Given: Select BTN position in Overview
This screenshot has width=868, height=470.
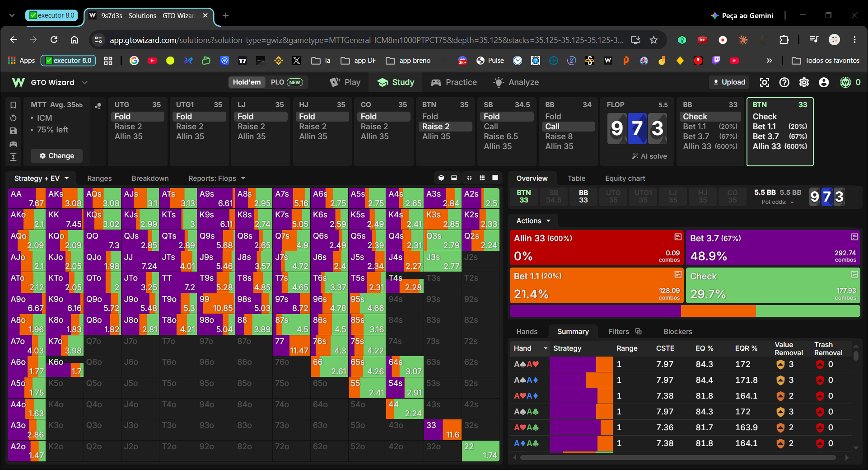Looking at the screenshot, I should pos(523,197).
